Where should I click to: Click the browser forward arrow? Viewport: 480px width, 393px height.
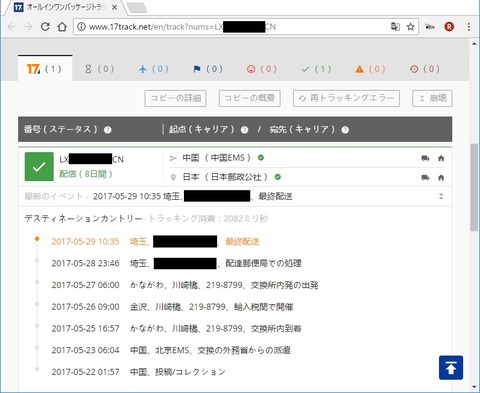28,27
